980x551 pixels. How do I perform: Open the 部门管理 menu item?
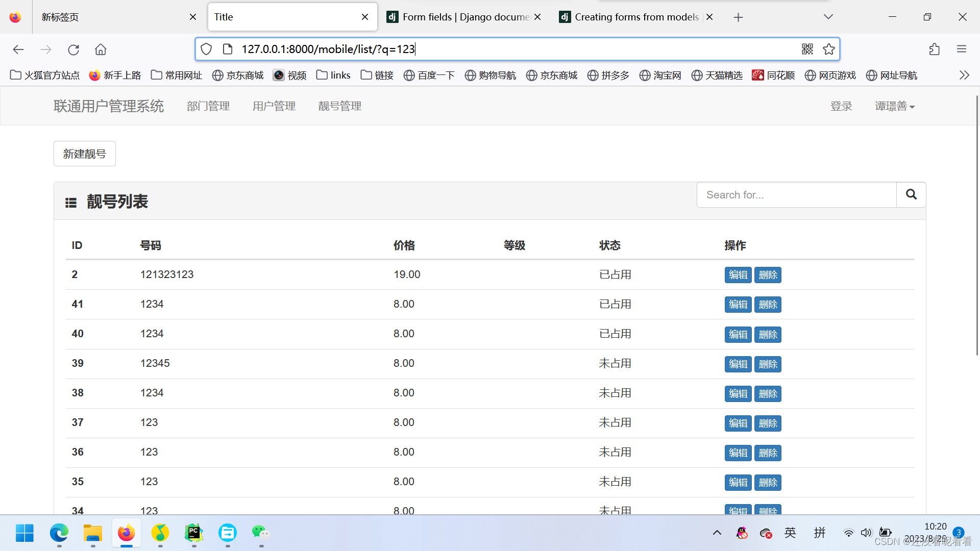[x=208, y=106]
